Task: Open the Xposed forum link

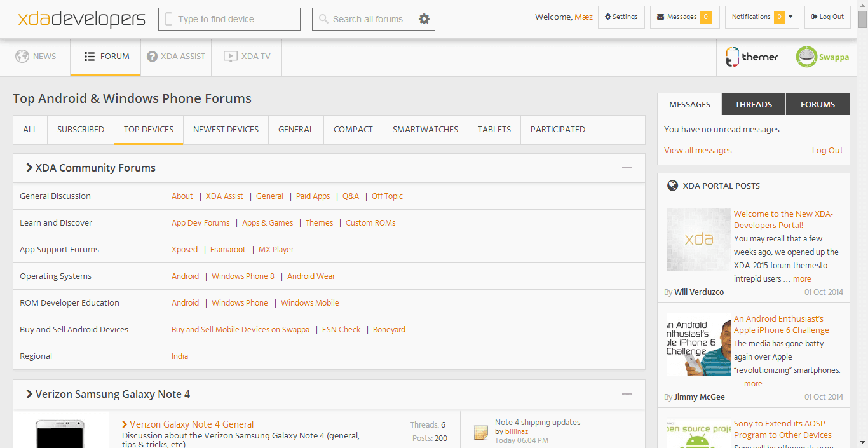Action: tap(184, 250)
